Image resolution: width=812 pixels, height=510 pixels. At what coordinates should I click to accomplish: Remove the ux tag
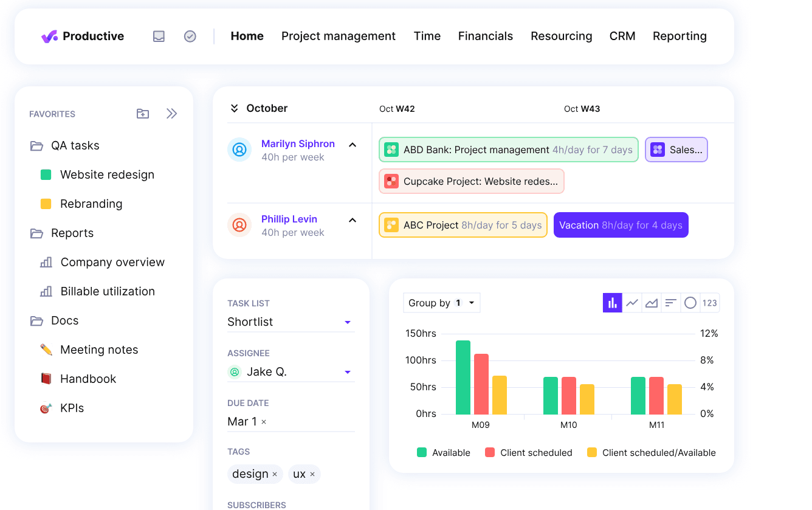[x=312, y=474]
